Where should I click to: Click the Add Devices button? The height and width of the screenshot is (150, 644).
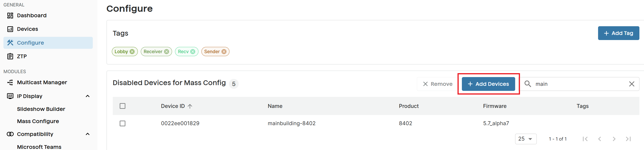tap(488, 84)
